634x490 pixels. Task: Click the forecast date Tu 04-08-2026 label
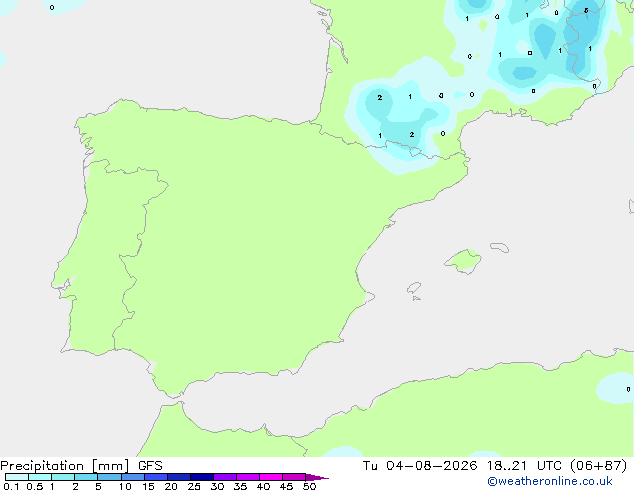coord(420,466)
